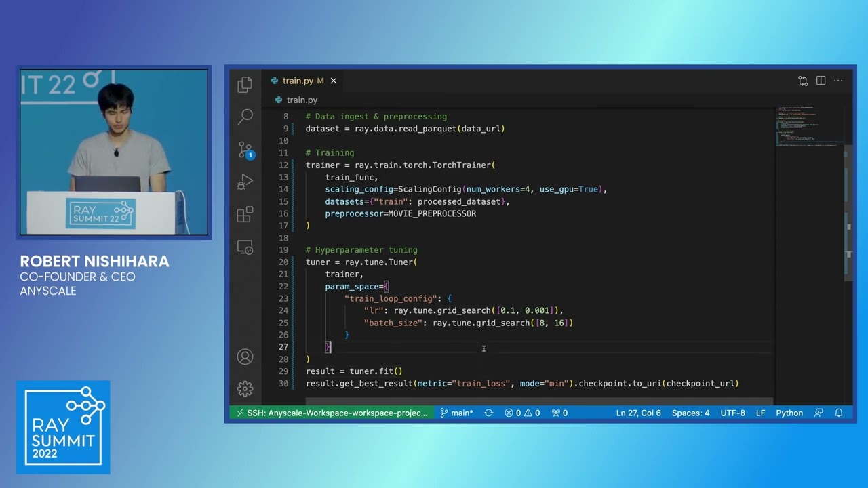Click on "TorchTrainer" in line 12
This screenshot has height=488, width=868.
(462, 165)
